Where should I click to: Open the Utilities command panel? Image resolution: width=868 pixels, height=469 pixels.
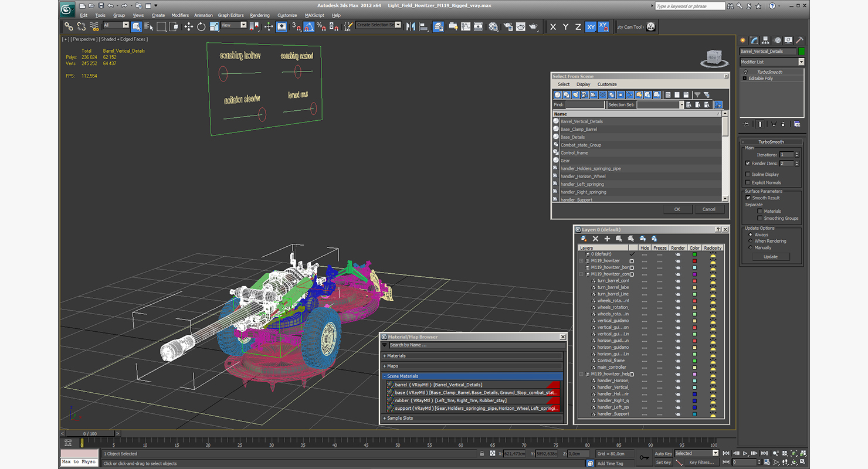[x=799, y=40]
